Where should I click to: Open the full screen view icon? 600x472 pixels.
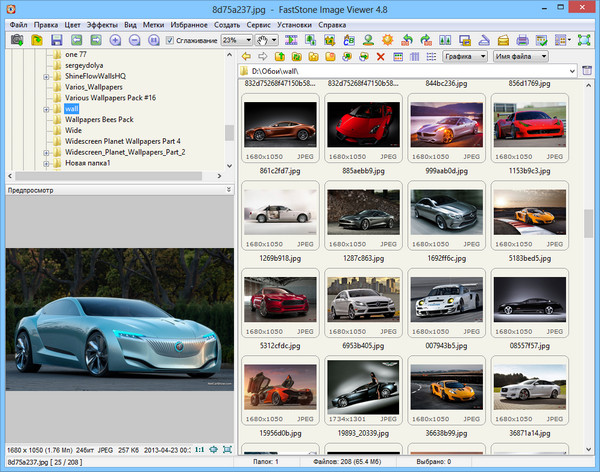(583, 40)
